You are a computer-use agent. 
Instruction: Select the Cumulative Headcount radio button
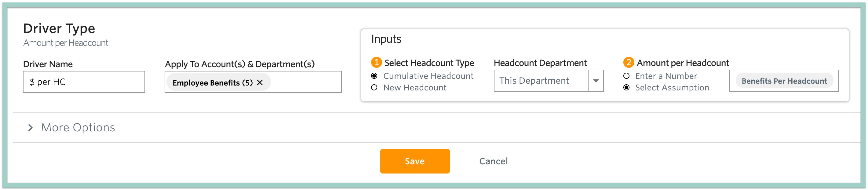[x=374, y=76]
